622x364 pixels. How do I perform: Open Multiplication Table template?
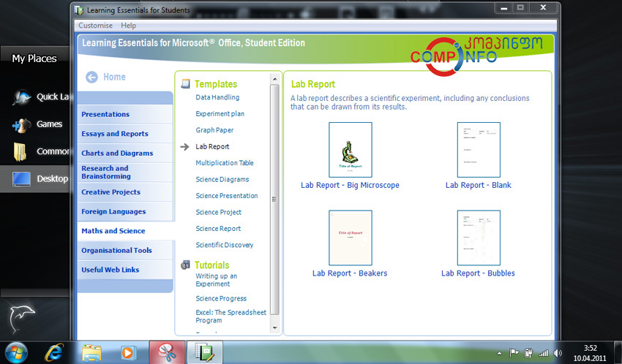point(225,163)
